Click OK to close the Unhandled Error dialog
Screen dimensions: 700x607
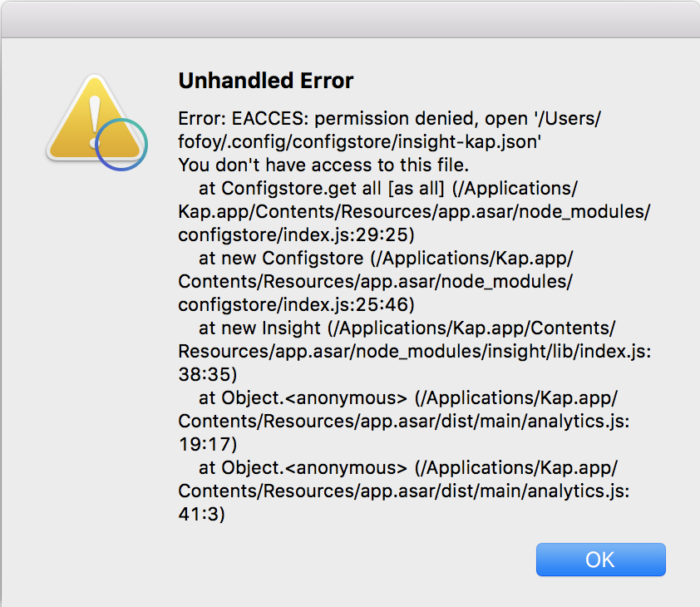point(600,559)
